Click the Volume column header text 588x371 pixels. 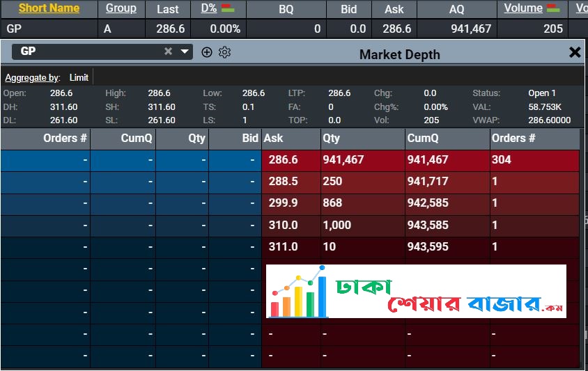coord(523,8)
